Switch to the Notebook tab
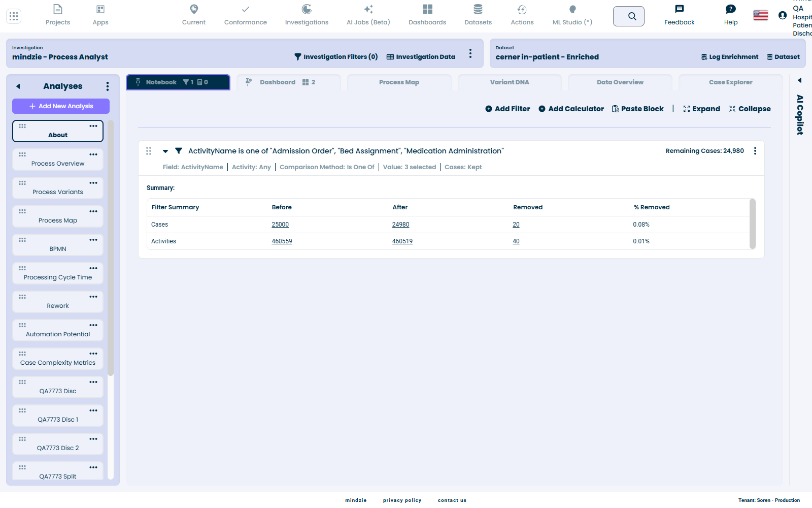812x508 pixels. pyautogui.click(x=178, y=82)
